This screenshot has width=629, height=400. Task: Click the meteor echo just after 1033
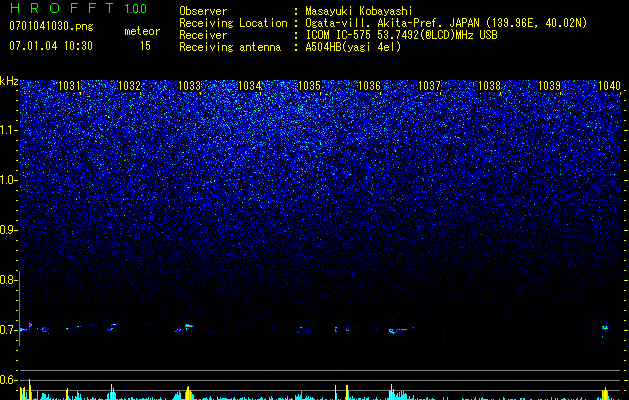click(189, 326)
